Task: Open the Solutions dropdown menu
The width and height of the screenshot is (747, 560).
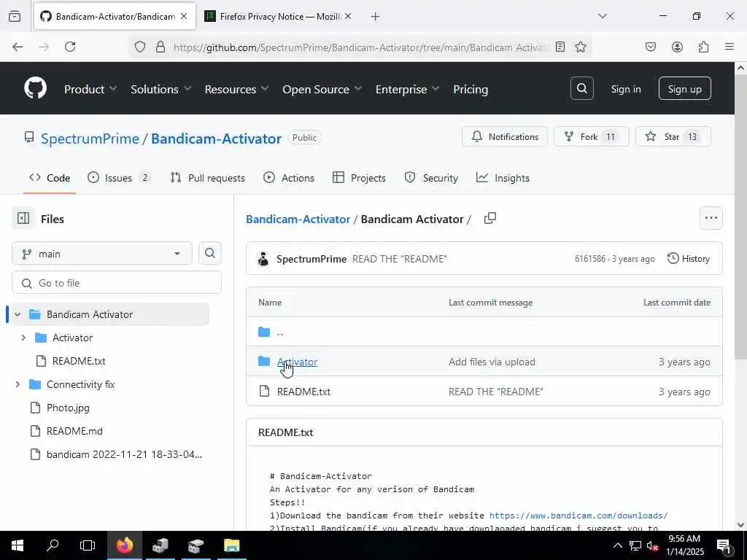Action: pos(161,89)
